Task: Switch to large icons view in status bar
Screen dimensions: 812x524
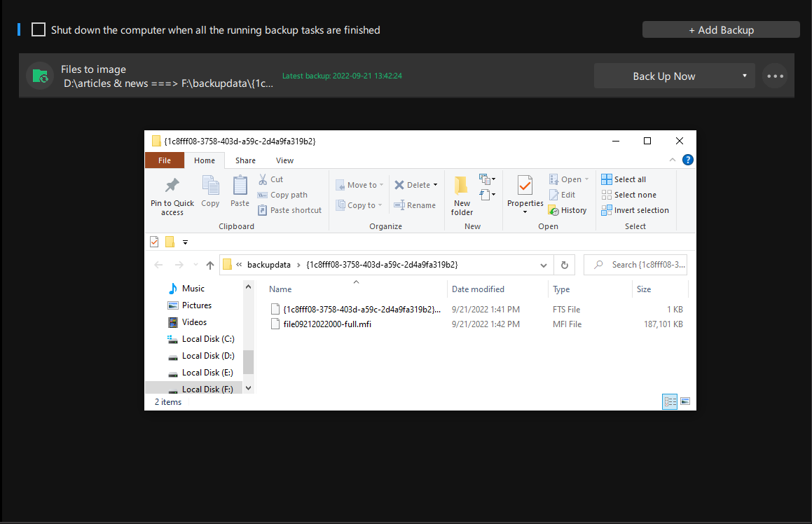Action: pyautogui.click(x=685, y=401)
